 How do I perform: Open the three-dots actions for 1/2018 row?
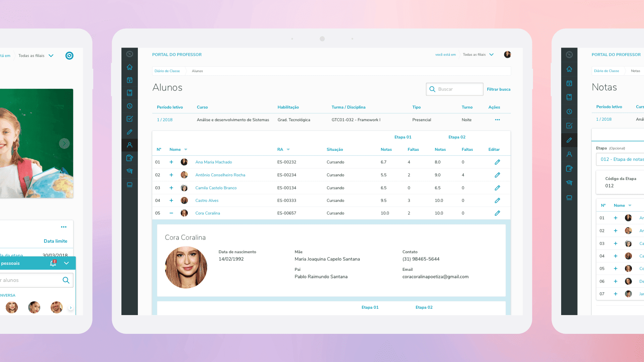(x=497, y=120)
